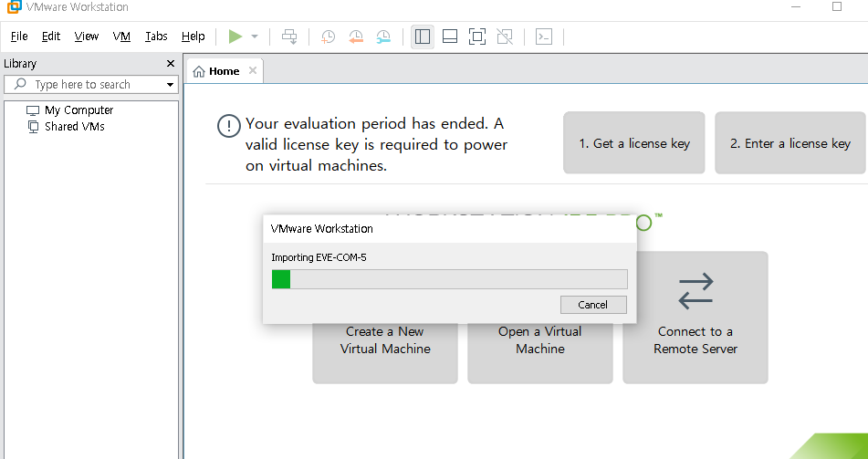Click the evaluation warning exclamation icon
This screenshot has width=868, height=459.
point(228,126)
